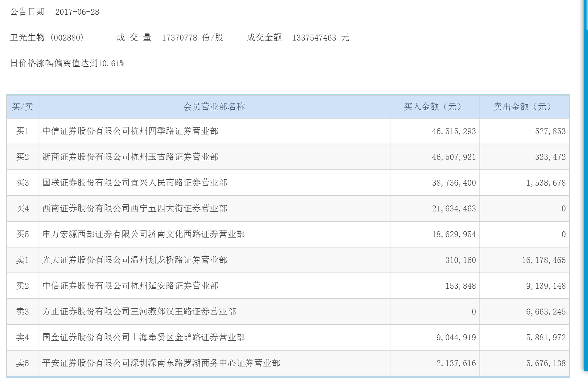Click buy amount 46,507,921
The image size is (588, 383).
[454, 157]
